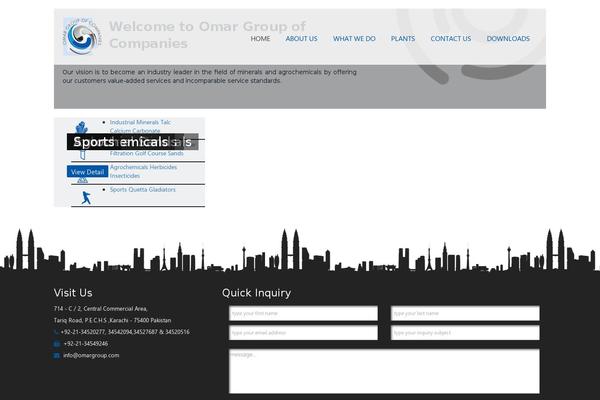Click the '714 - C / 2, Central Commercial Area' address line

click(x=101, y=309)
